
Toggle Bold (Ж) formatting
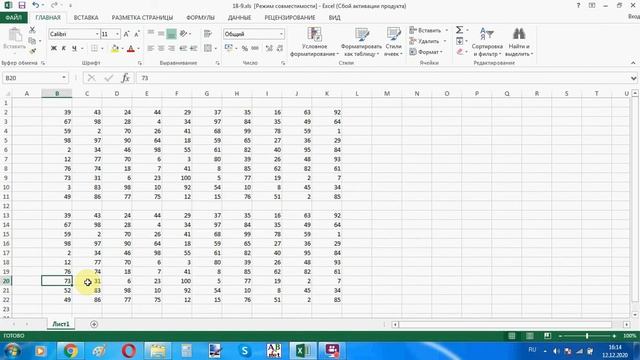(x=53, y=48)
